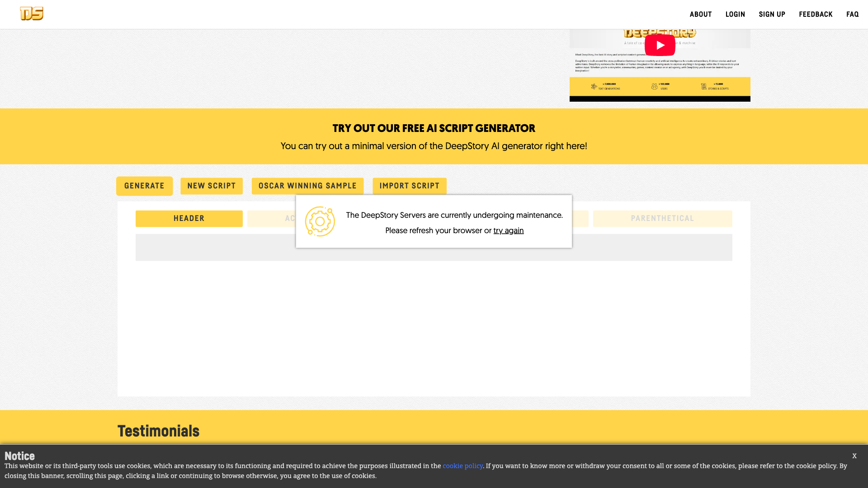
Task: Load the OSCAR WINNING SAMPLE
Action: pyautogui.click(x=307, y=186)
